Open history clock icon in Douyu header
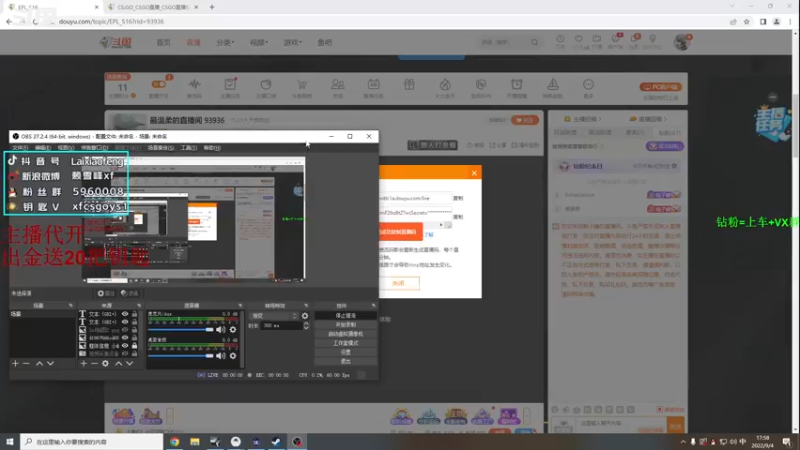Screen dimensions: 800x450 (560, 41)
